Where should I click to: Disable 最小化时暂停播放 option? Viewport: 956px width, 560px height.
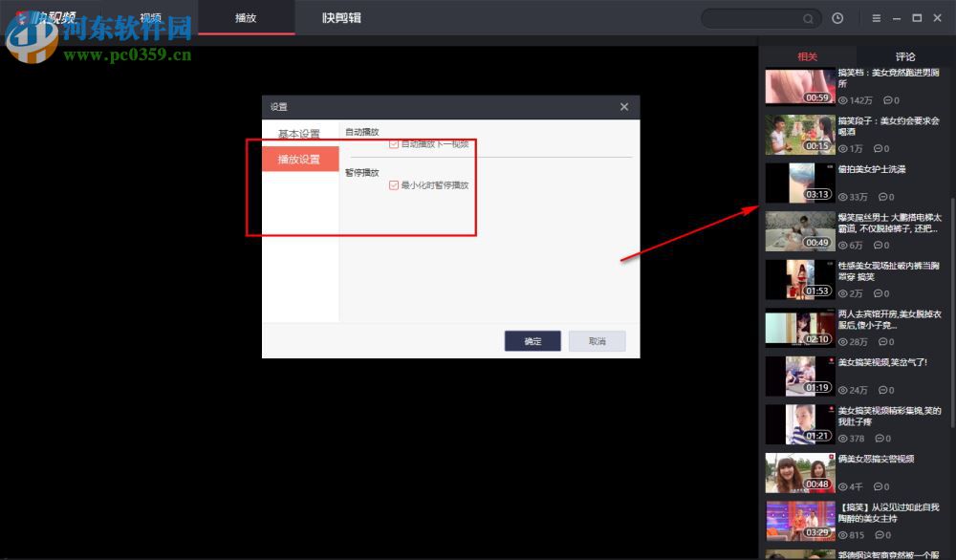click(395, 185)
